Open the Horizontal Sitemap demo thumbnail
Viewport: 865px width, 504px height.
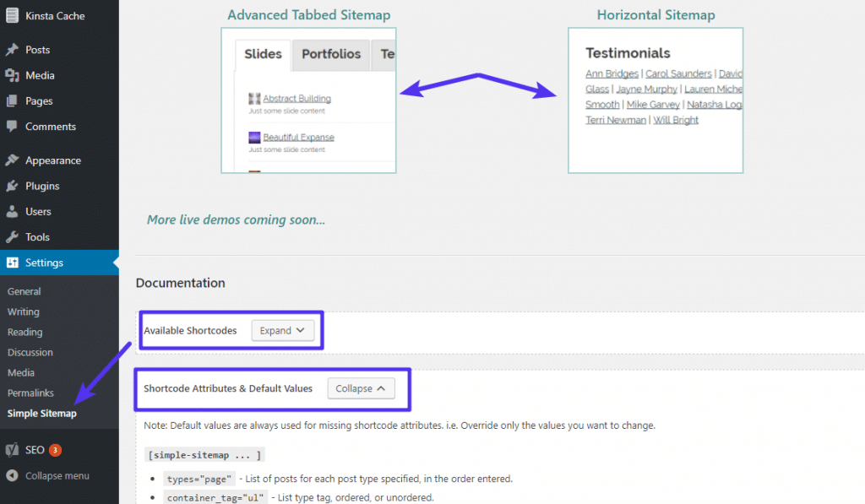pos(656,100)
